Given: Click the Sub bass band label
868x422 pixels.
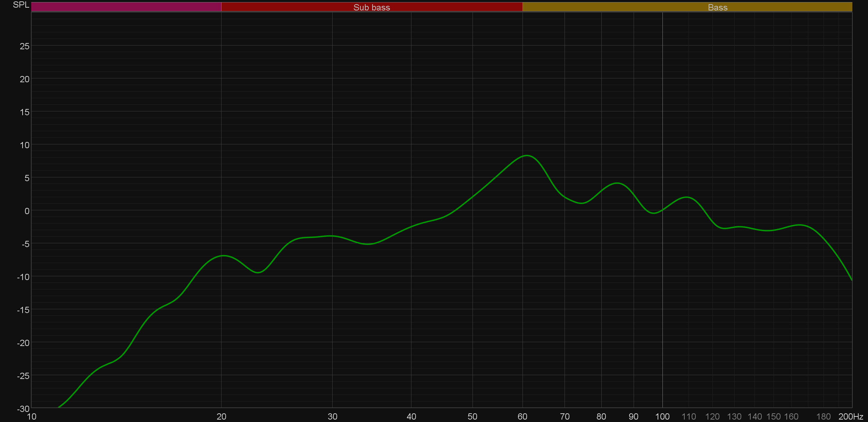Looking at the screenshot, I should click(372, 7).
